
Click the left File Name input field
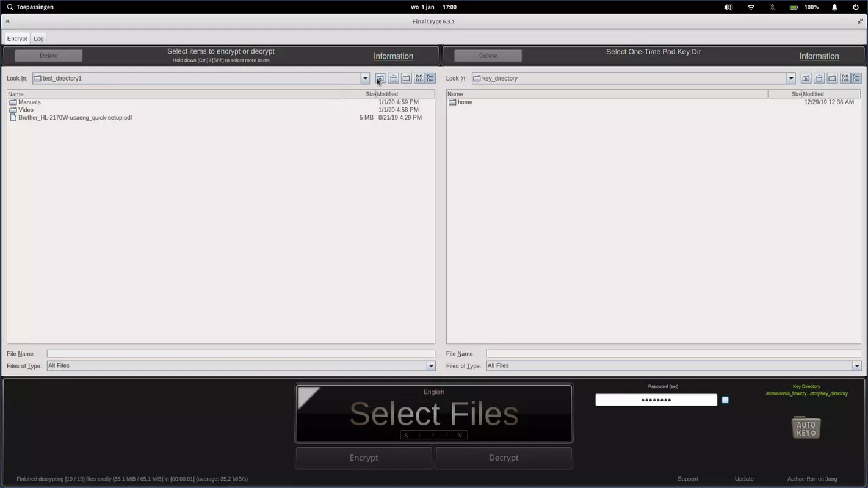click(241, 354)
